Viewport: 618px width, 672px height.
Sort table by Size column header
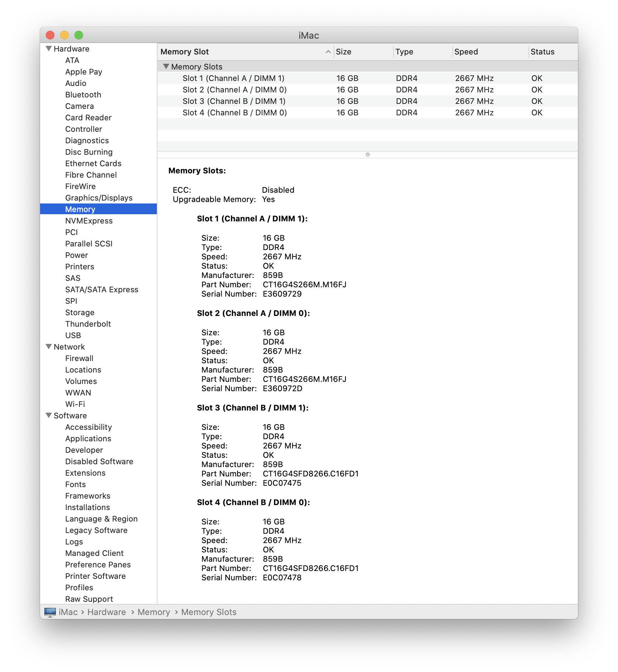point(363,52)
